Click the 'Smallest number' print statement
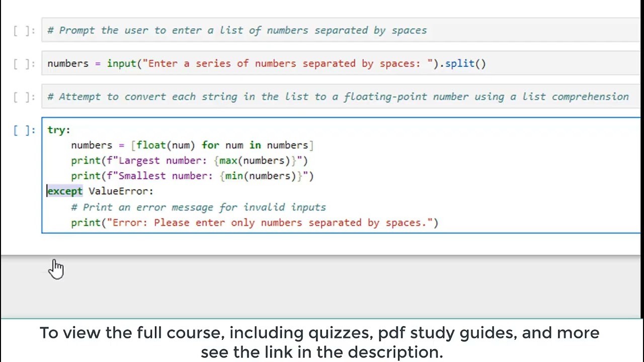Image resolution: width=644 pixels, height=362 pixels. (192, 176)
